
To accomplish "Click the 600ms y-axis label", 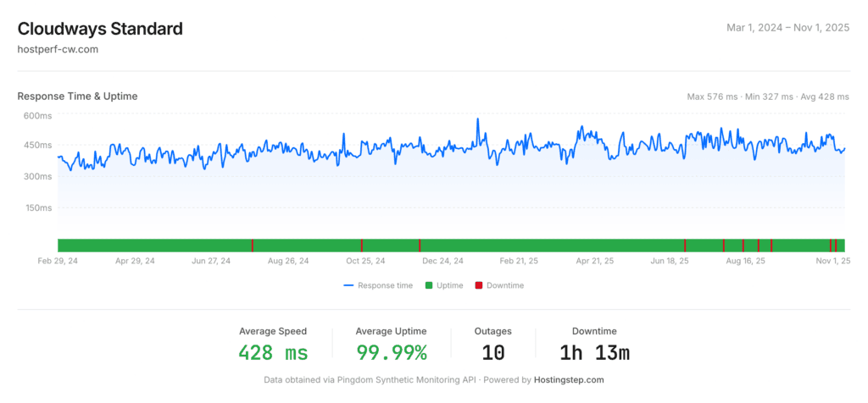I will [x=37, y=115].
